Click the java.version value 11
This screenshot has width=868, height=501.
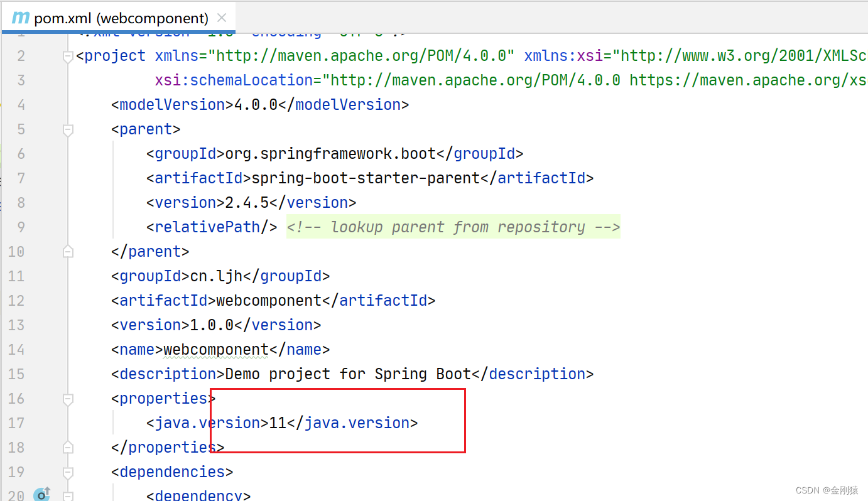pyautogui.click(x=278, y=423)
